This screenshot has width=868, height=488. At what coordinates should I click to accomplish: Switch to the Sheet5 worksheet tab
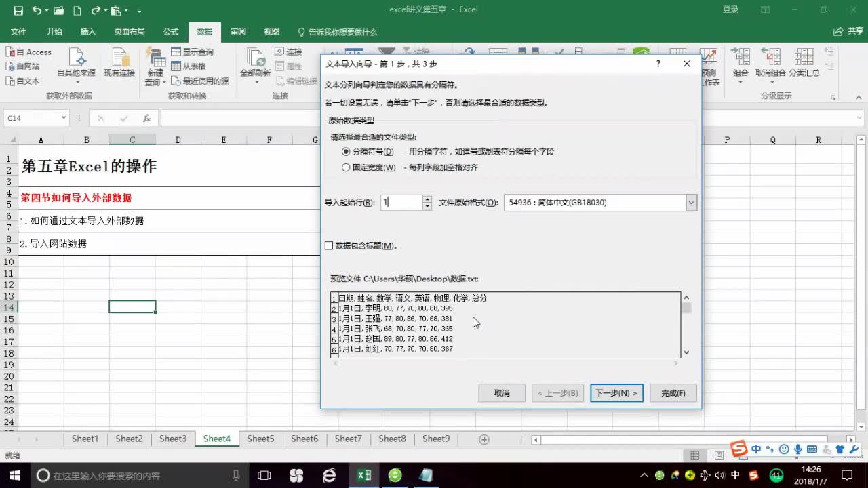260,439
